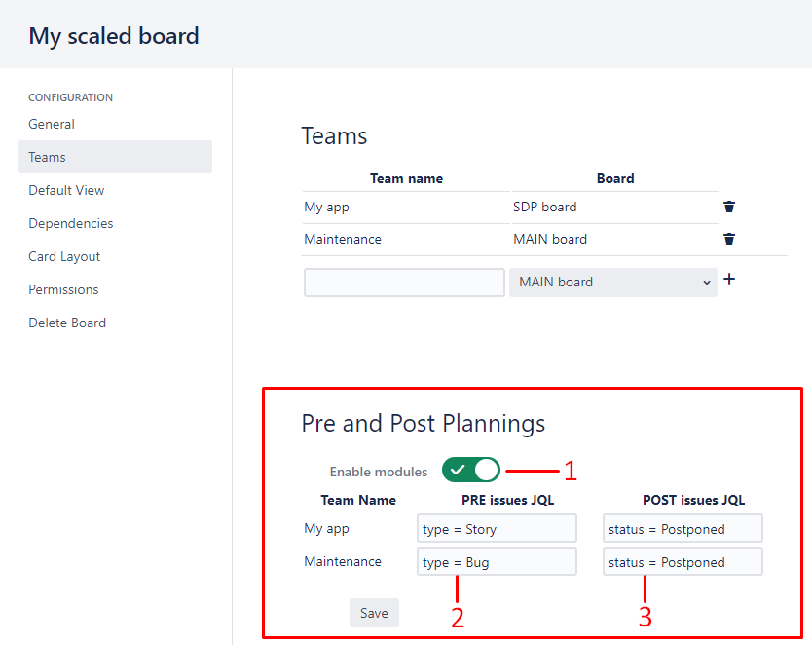The height and width of the screenshot is (645, 812).
Task: Edit My app PRE issues JQL field
Action: tap(497, 528)
